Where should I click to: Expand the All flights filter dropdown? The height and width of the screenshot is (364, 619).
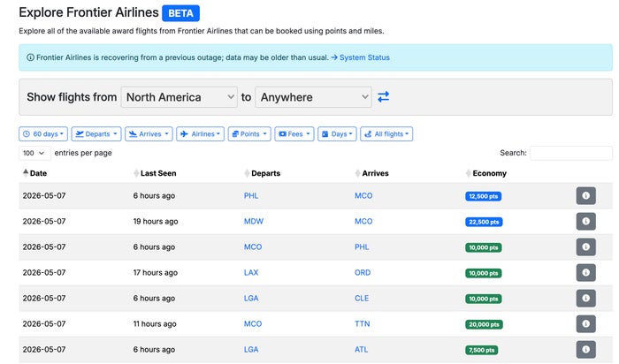[x=386, y=134]
